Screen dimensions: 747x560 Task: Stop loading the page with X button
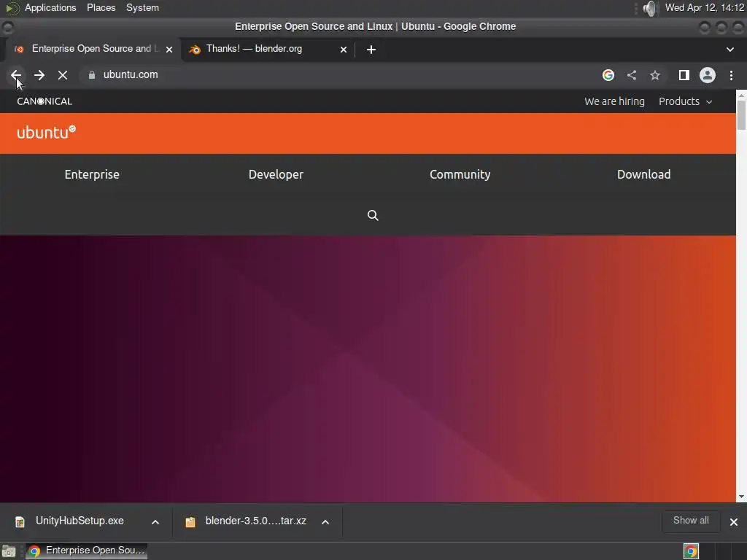click(63, 75)
